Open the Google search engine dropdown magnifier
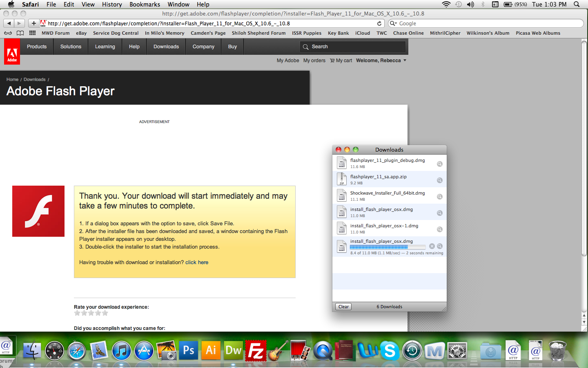The height and width of the screenshot is (368, 588). pyautogui.click(x=393, y=23)
